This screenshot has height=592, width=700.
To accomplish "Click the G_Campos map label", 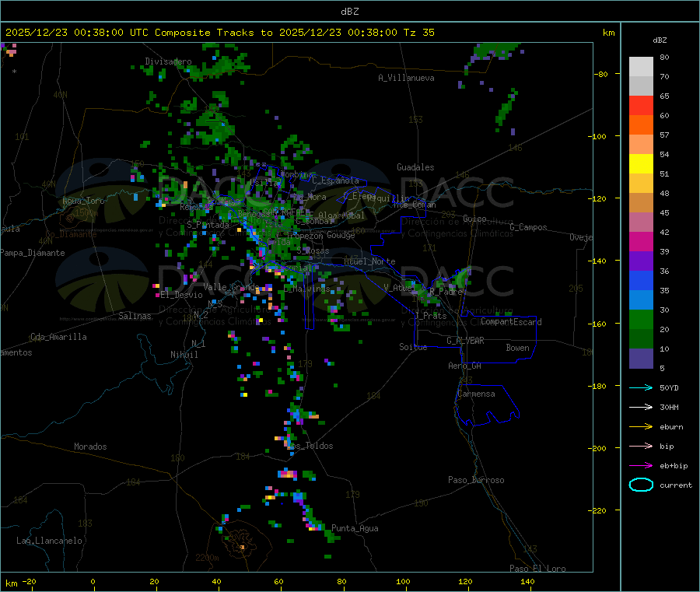I will click(529, 227).
